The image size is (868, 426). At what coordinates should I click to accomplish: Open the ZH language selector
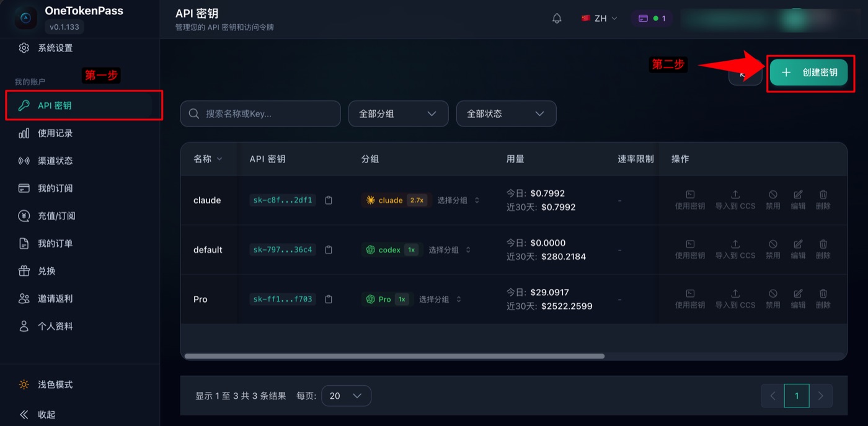coord(600,19)
